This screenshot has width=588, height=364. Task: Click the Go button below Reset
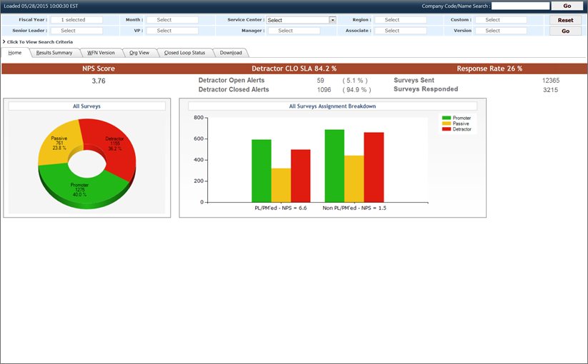tap(567, 31)
